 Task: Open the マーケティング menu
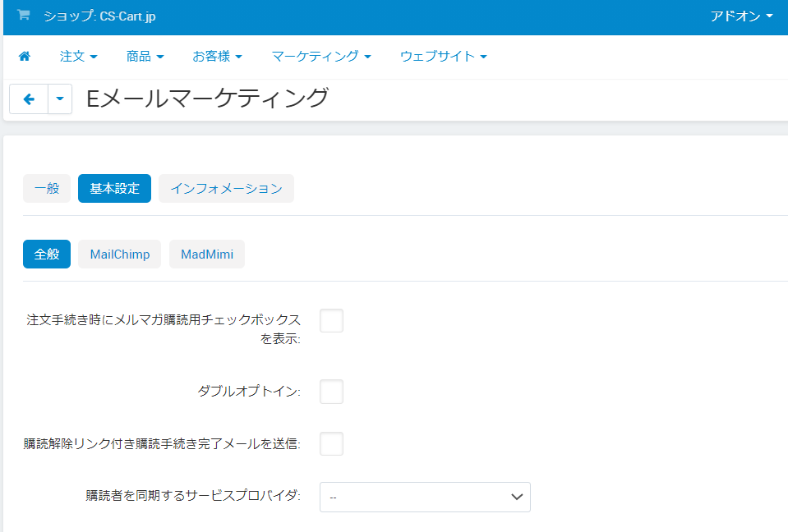point(321,57)
